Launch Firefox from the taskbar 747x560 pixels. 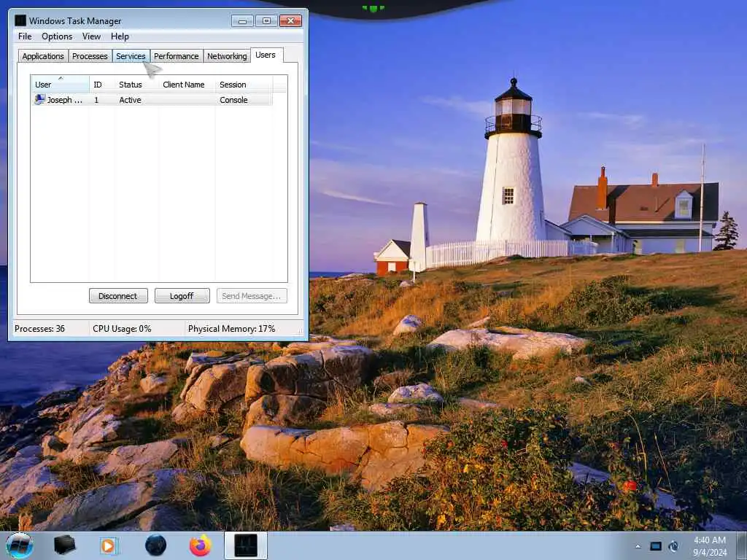201,545
